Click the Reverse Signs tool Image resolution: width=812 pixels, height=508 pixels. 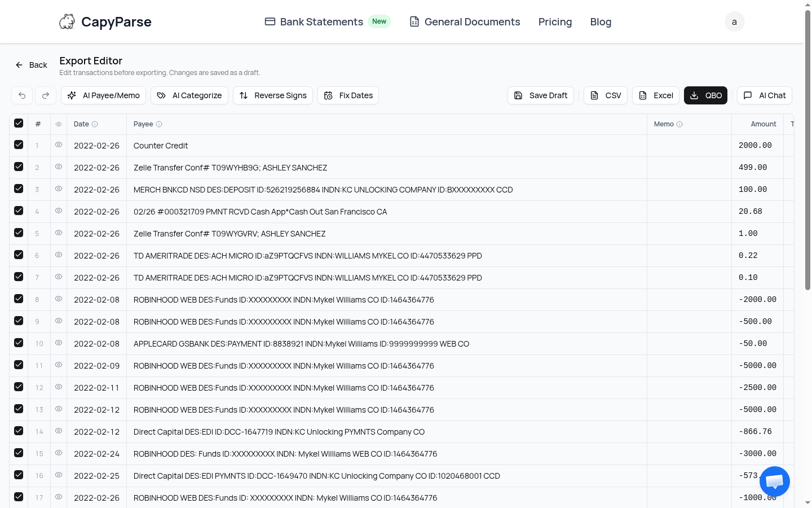(x=273, y=95)
